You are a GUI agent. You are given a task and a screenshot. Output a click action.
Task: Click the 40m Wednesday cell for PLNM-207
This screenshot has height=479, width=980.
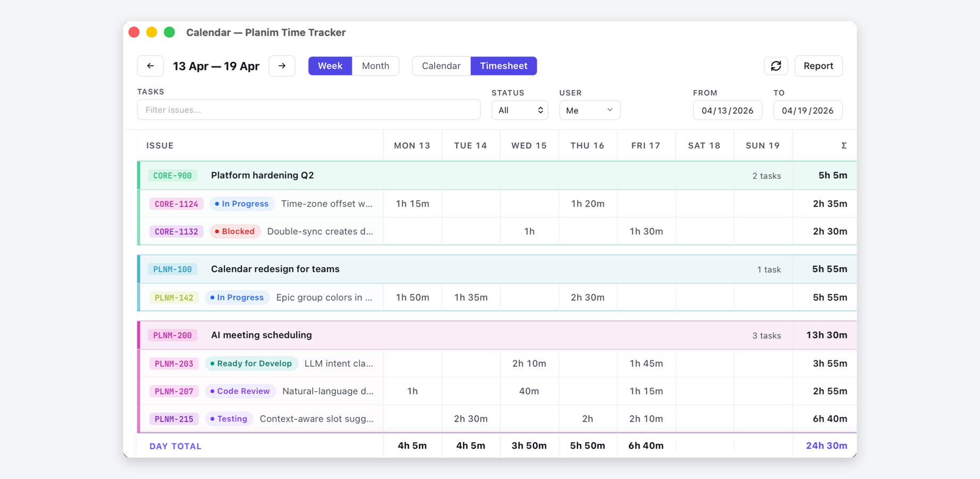click(x=529, y=391)
